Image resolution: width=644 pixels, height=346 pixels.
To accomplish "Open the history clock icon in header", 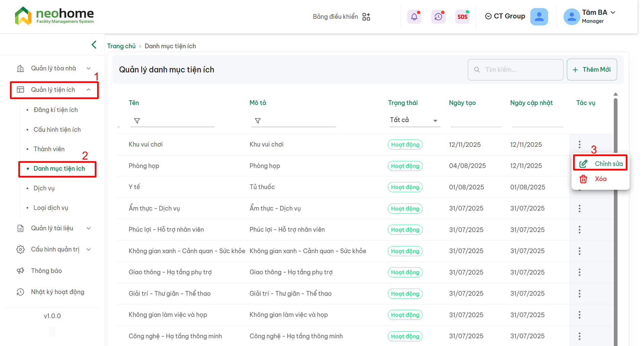I will [438, 17].
